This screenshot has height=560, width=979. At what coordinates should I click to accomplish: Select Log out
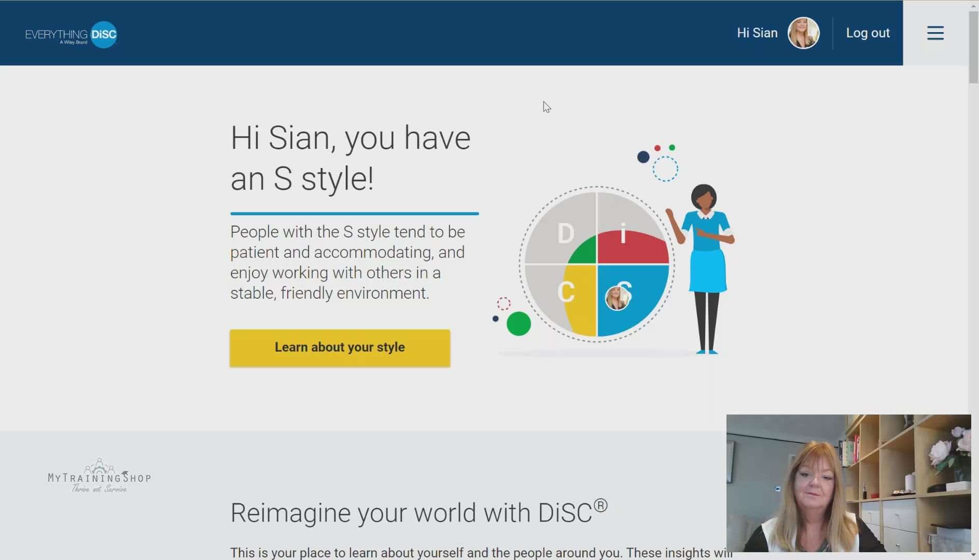coord(868,33)
